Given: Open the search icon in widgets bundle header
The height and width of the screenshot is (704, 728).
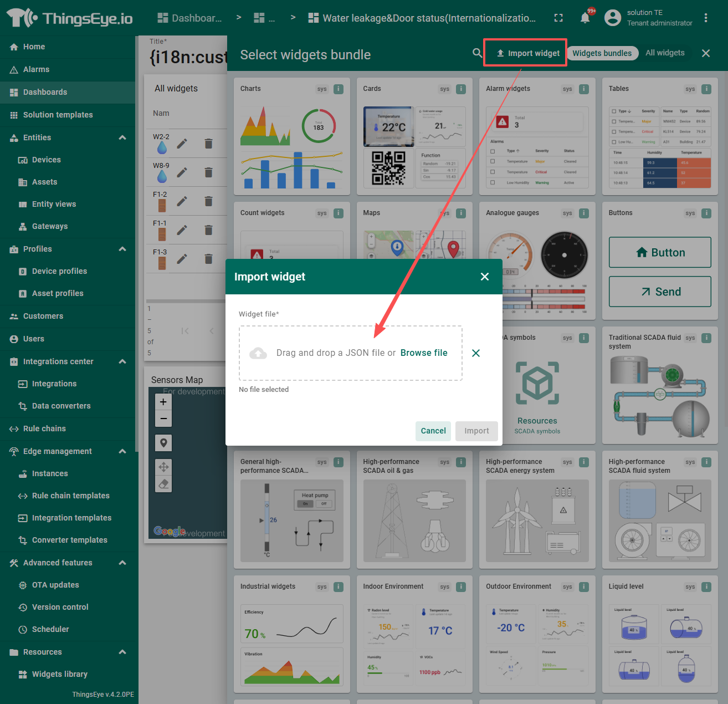Looking at the screenshot, I should [477, 53].
